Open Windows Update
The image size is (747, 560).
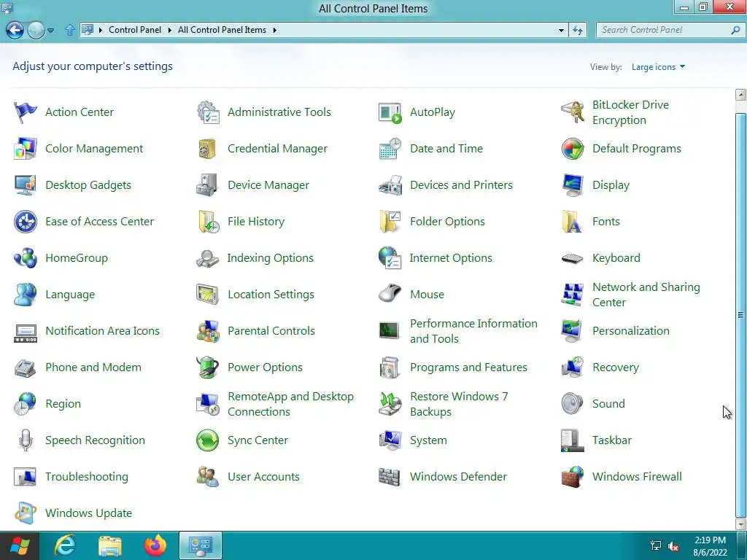[88, 513]
